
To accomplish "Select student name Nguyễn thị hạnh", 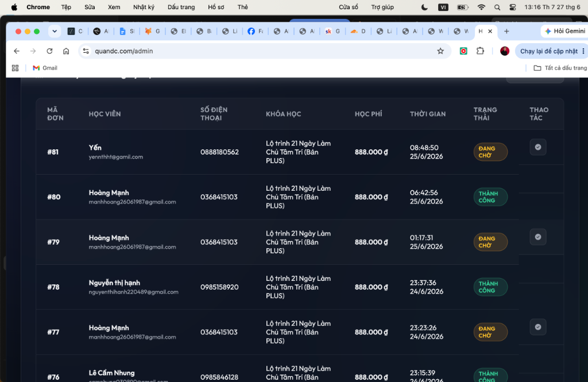I will (114, 283).
